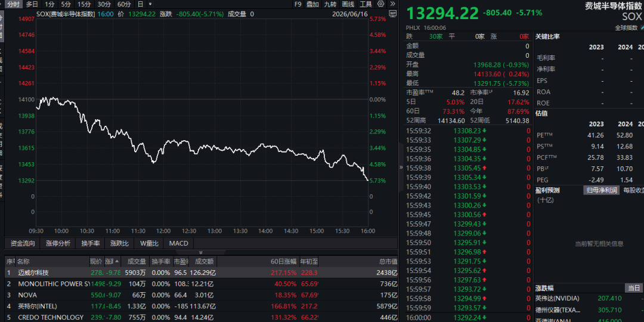Click 德州仪器(TEXA row in 涨跌幅 list
Image resolution: width=644 pixels, height=322 pixels.
coord(558,310)
